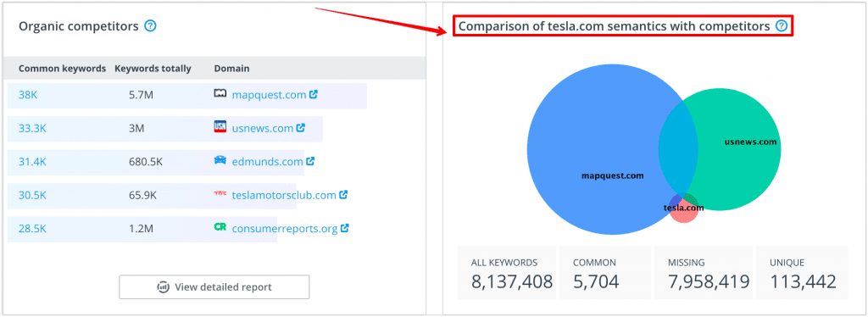Click the 3M keywords totally value
Screen dimensions: 868x317
[x=136, y=128]
